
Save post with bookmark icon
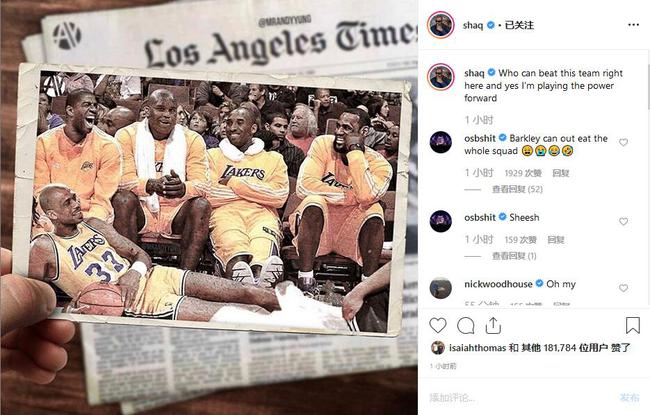point(633,325)
